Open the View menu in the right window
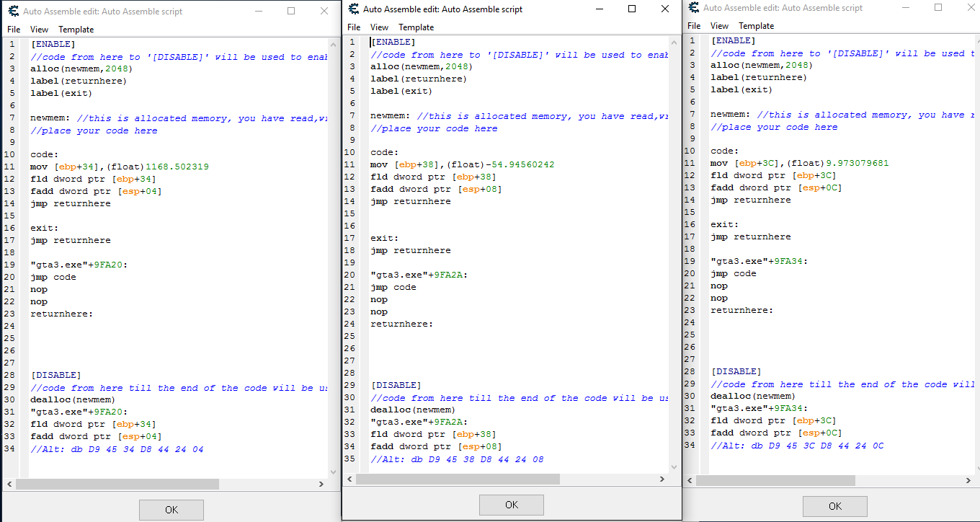The image size is (980, 522). (719, 26)
